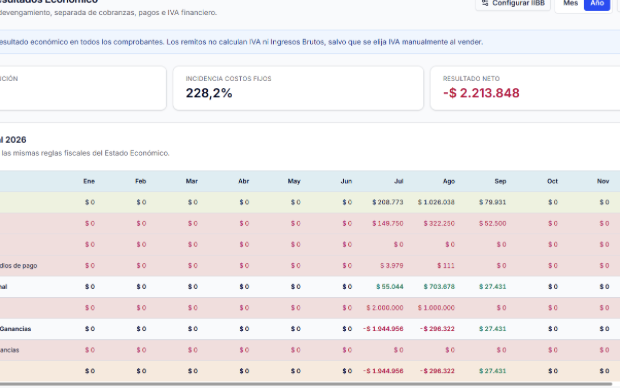Click the green $ 703.678 cell in Ago
Viewport: 620px width, 388px height.
(x=439, y=287)
